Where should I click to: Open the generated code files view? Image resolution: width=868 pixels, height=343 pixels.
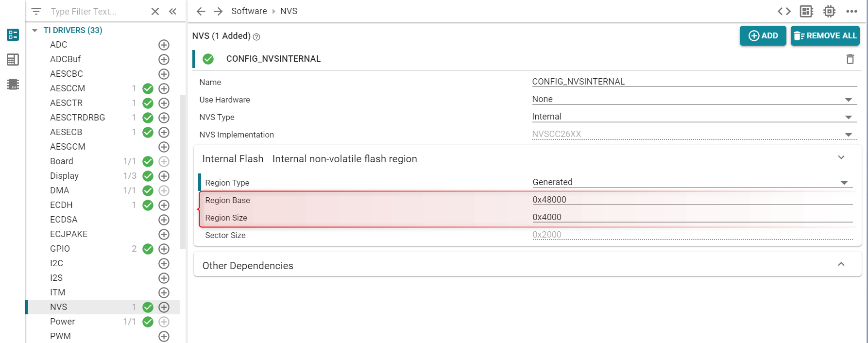784,11
